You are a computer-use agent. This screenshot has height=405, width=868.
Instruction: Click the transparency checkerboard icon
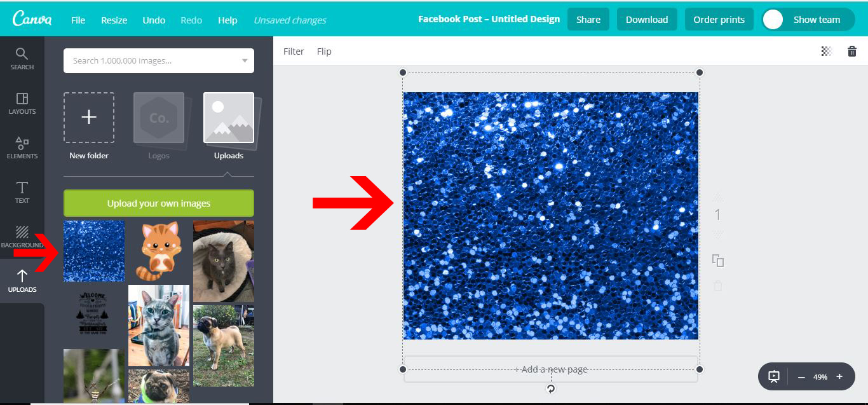point(825,51)
